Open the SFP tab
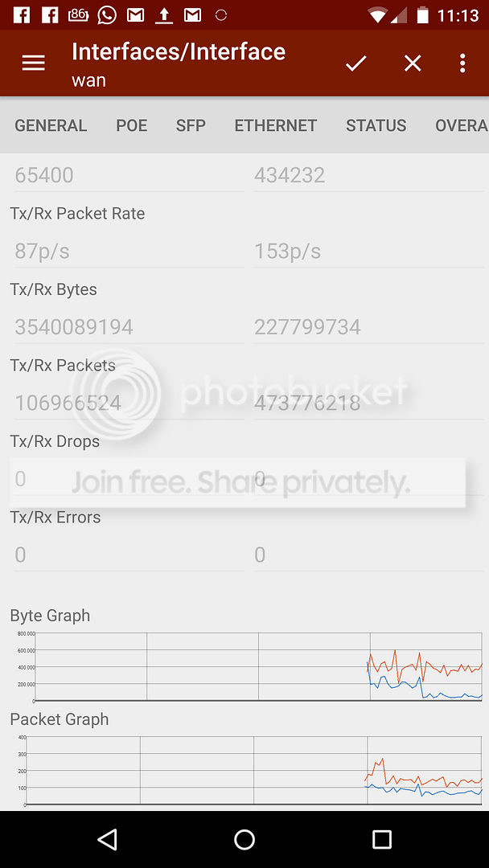The height and width of the screenshot is (868, 489). click(x=191, y=125)
